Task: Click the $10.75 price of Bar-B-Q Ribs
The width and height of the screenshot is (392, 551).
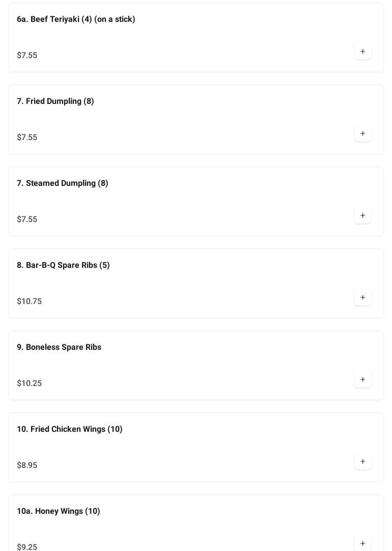Action: (30, 301)
